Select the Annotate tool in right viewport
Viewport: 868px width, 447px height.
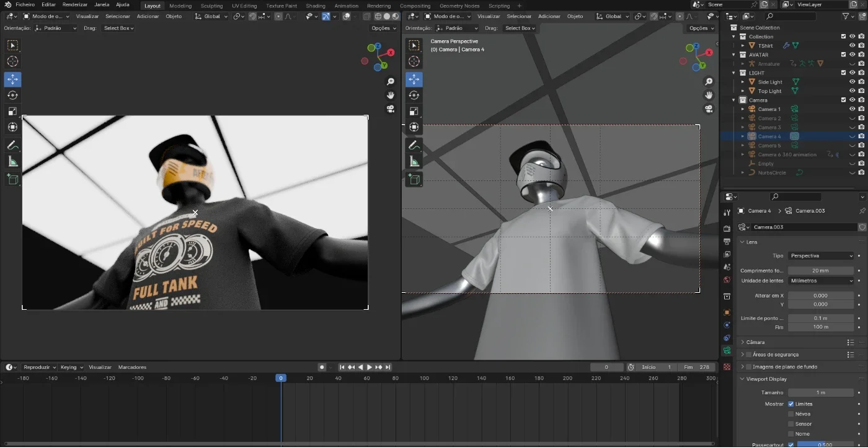[414, 146]
